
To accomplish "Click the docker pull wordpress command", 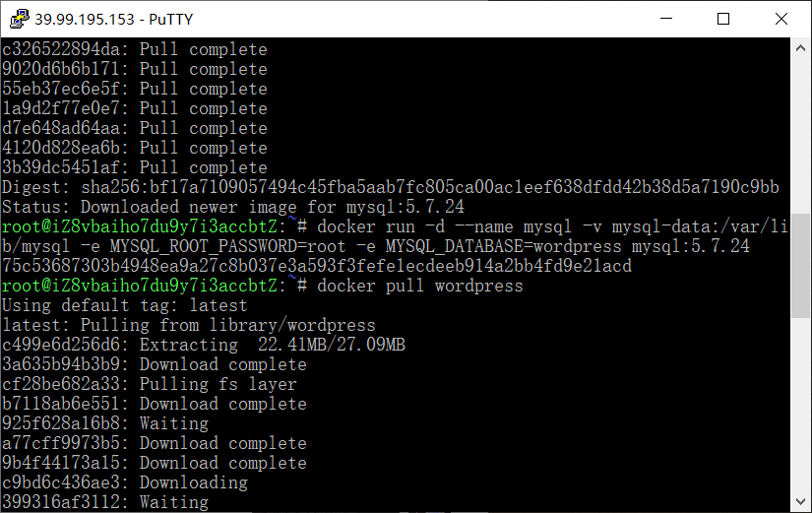I will click(x=420, y=286).
